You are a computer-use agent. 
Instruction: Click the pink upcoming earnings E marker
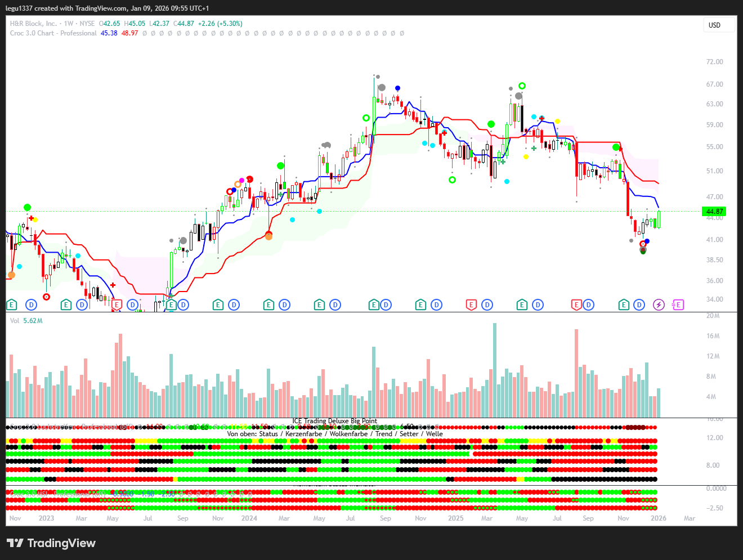click(678, 305)
